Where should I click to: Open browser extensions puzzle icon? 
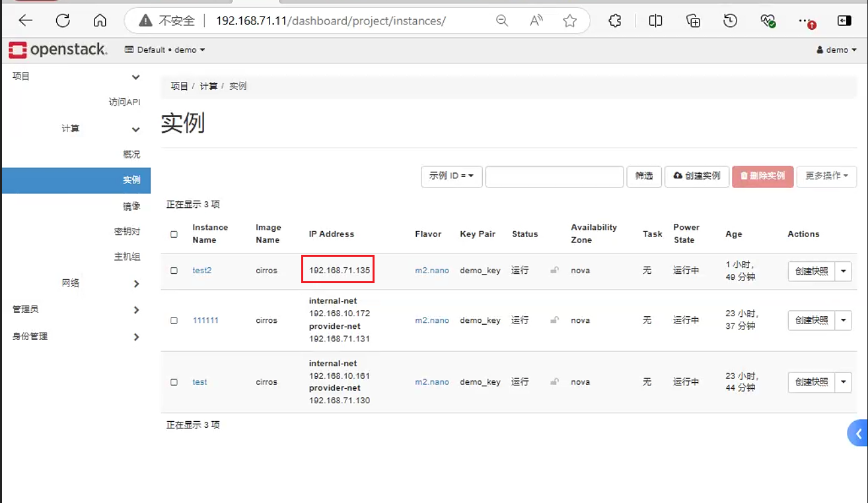tap(615, 21)
